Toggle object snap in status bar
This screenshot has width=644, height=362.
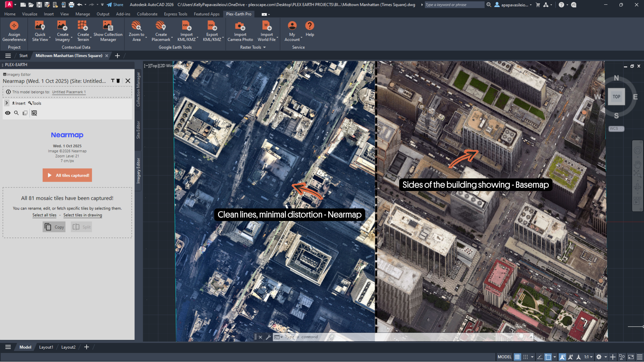(x=548, y=357)
